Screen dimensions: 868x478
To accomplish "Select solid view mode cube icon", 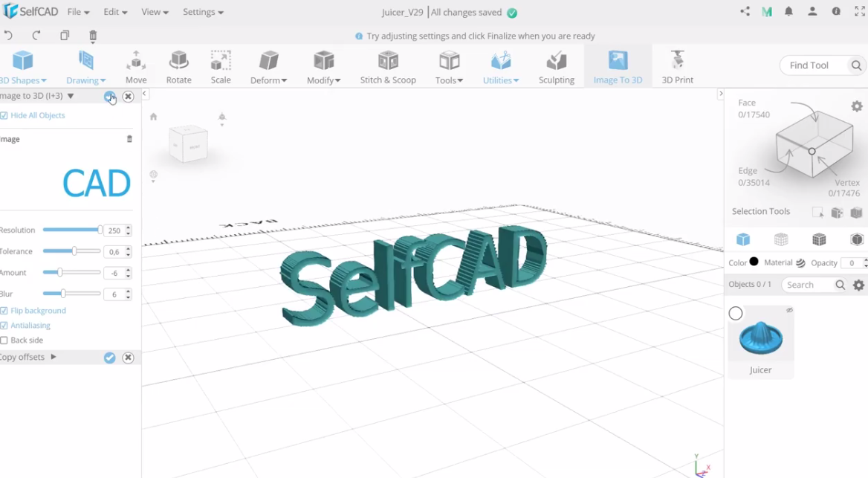I will [743, 239].
